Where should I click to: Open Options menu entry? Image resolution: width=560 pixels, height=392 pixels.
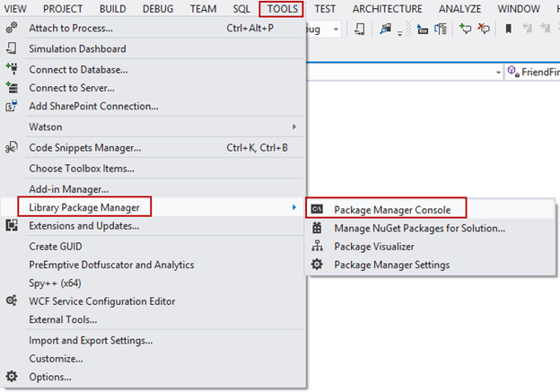click(x=153, y=377)
